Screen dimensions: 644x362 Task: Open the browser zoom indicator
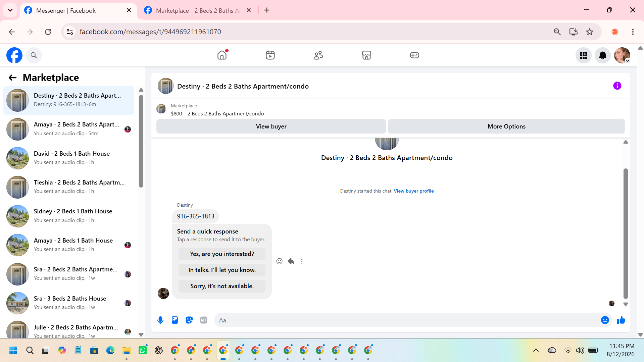tap(557, 32)
